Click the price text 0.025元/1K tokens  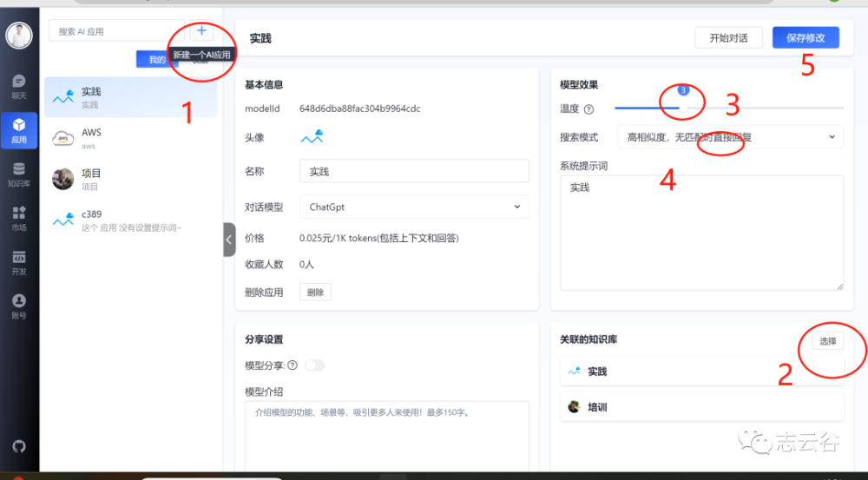tap(379, 238)
